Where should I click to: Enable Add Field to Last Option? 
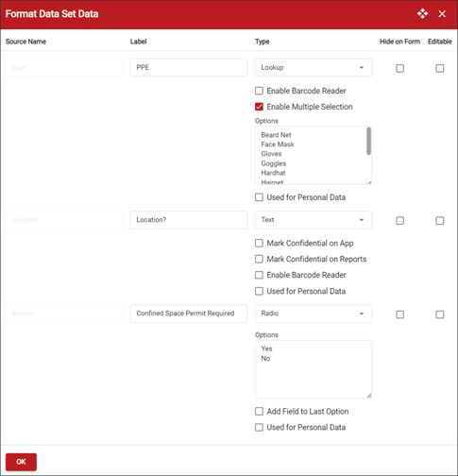click(x=259, y=412)
